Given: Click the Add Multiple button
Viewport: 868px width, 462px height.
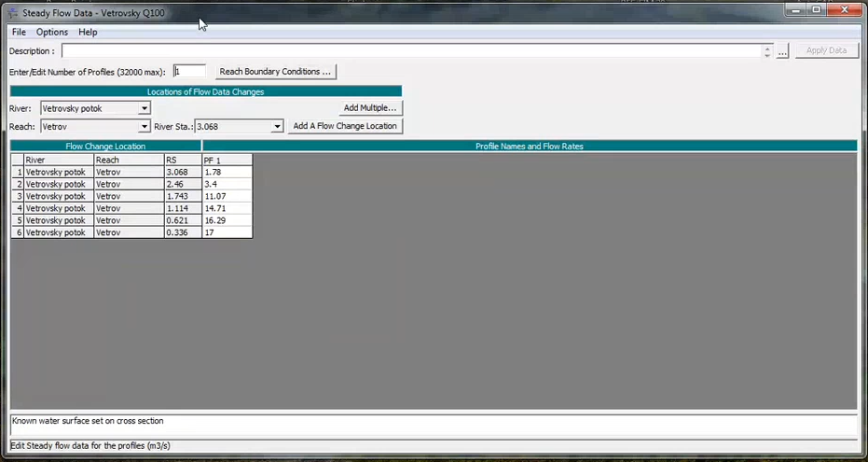Looking at the screenshot, I should 371,108.
